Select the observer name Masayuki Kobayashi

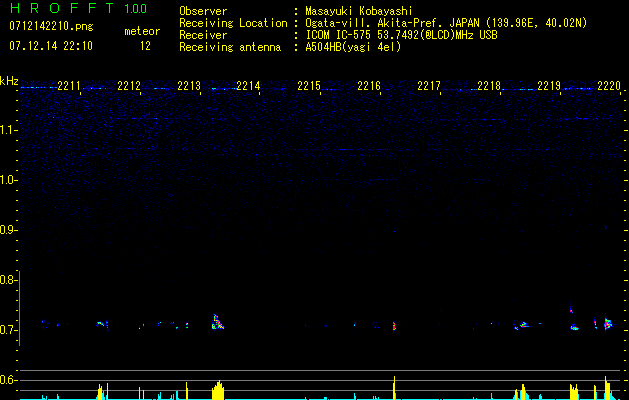pos(359,11)
